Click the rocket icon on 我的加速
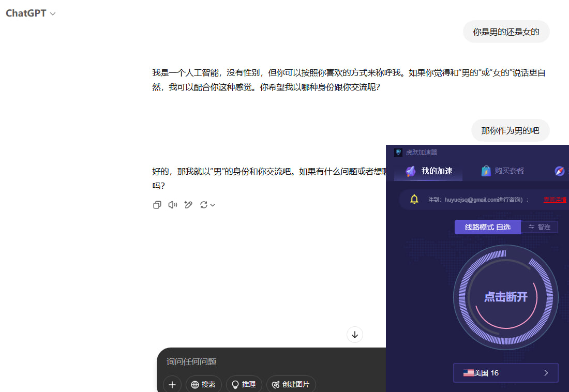569x392 pixels. [x=410, y=171]
